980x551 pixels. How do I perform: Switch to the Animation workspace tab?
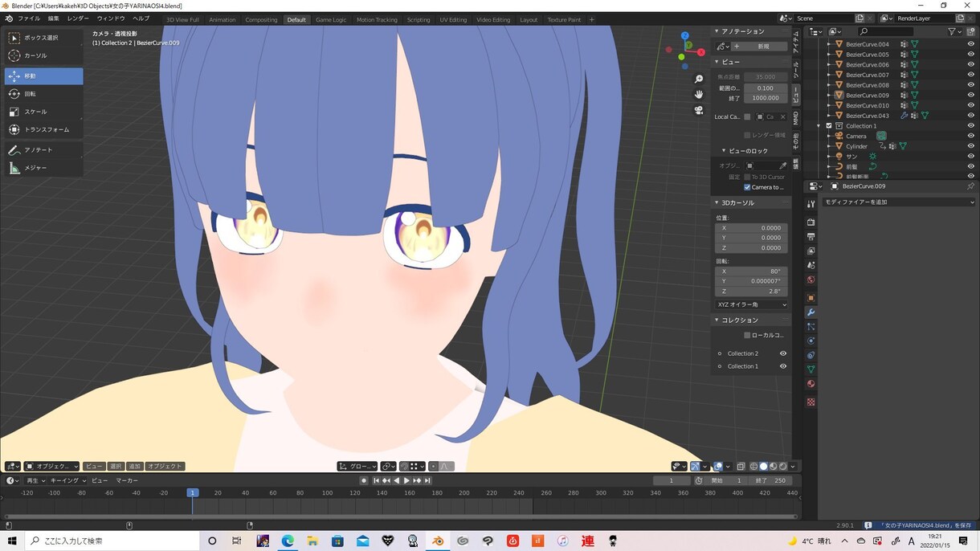click(223, 19)
